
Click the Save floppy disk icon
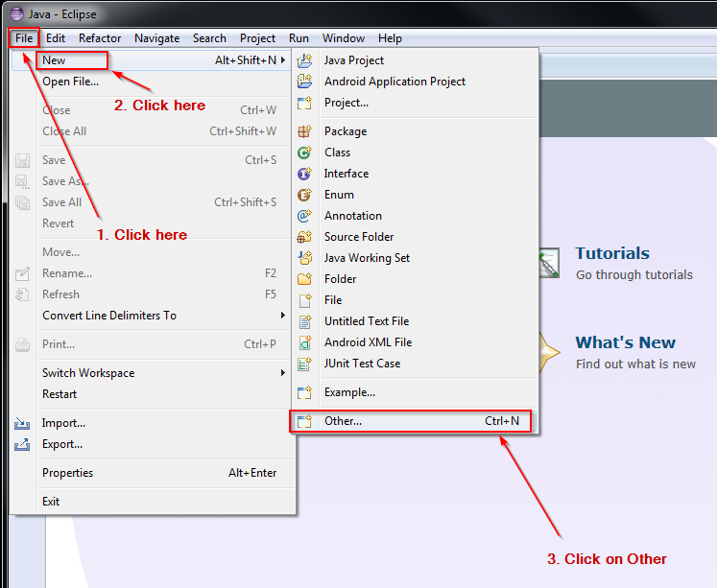[x=22, y=160]
